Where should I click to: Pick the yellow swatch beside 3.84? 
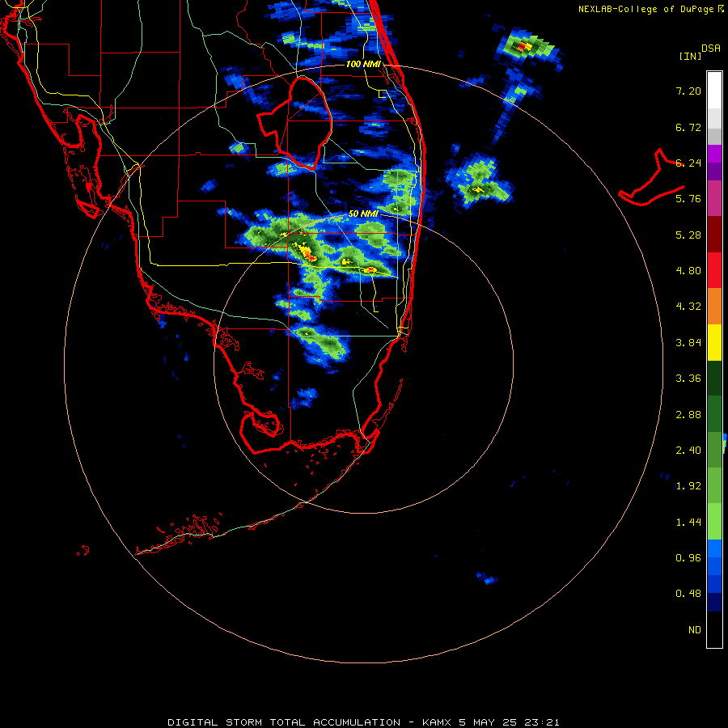click(x=714, y=342)
